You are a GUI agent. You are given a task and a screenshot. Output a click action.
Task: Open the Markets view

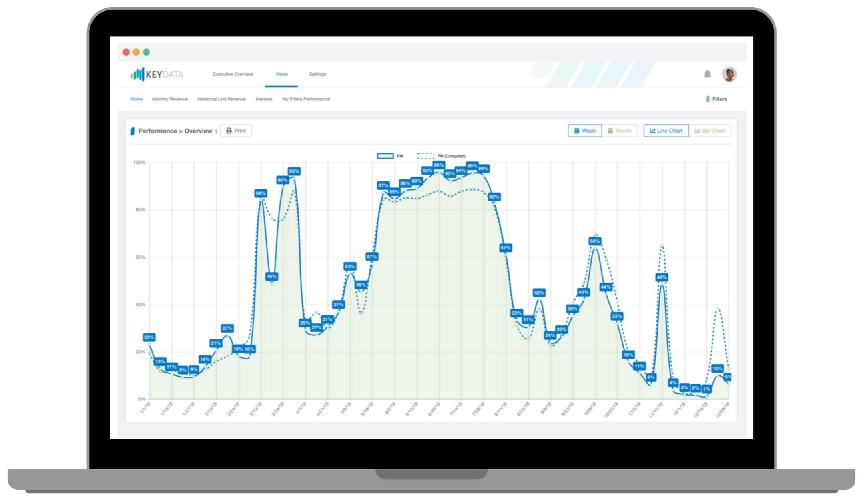pyautogui.click(x=264, y=99)
